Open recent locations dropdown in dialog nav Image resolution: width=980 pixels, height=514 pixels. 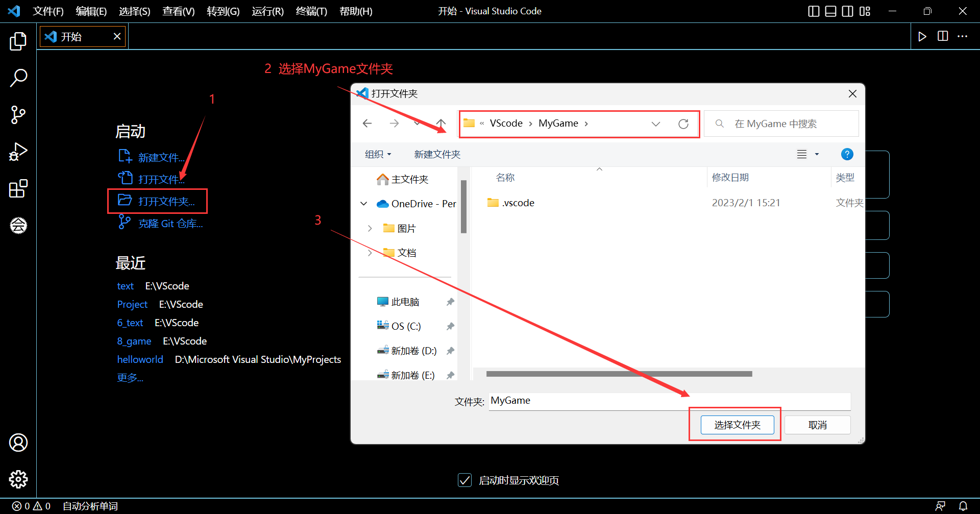[417, 124]
